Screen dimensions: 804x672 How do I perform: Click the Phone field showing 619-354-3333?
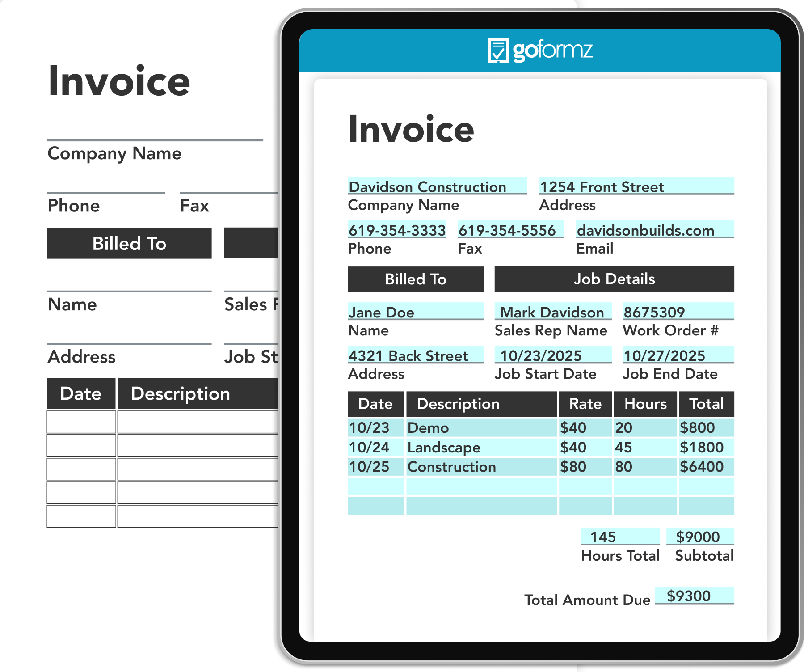point(397,231)
